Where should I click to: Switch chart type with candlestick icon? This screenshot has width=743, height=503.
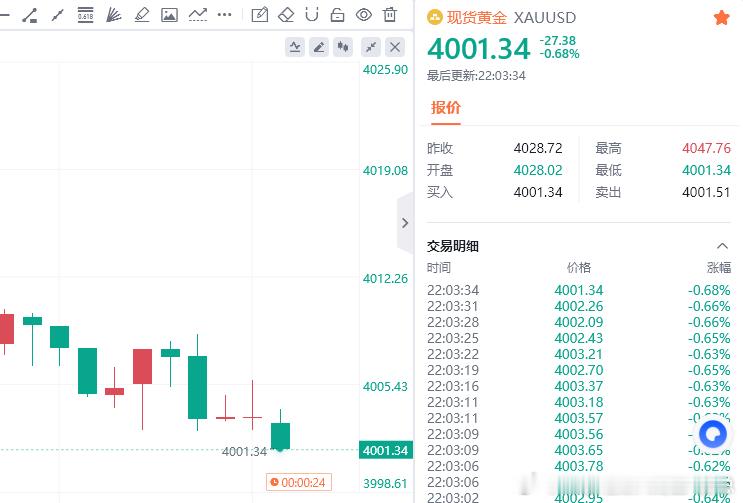343,47
